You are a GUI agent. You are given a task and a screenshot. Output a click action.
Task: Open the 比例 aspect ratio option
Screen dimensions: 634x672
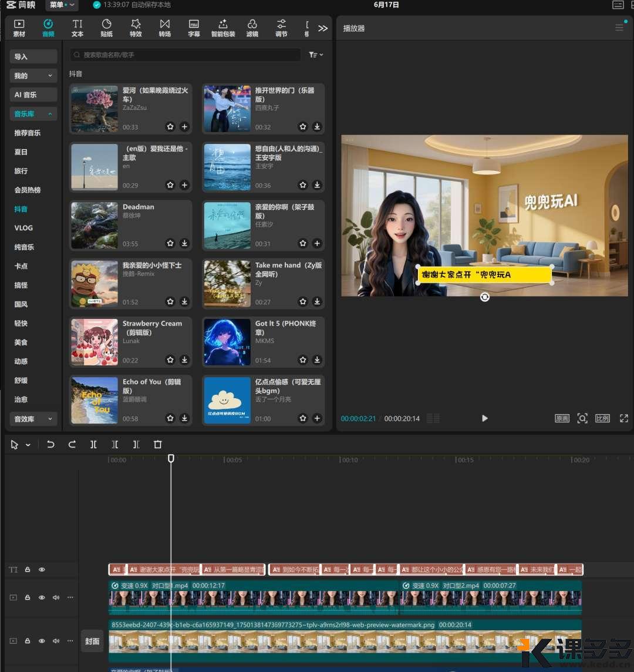602,418
